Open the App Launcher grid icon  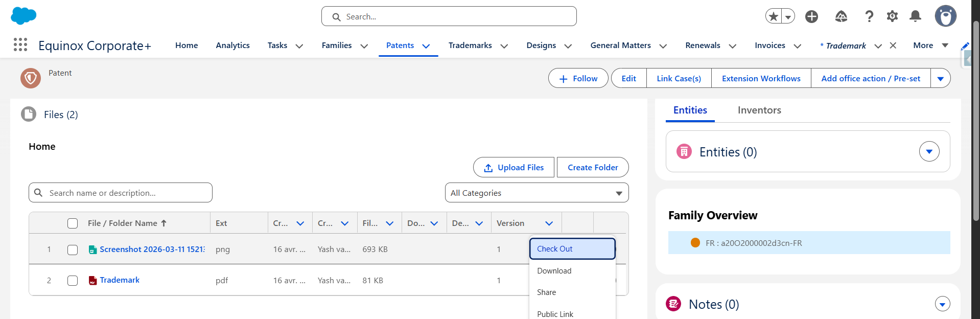point(20,45)
